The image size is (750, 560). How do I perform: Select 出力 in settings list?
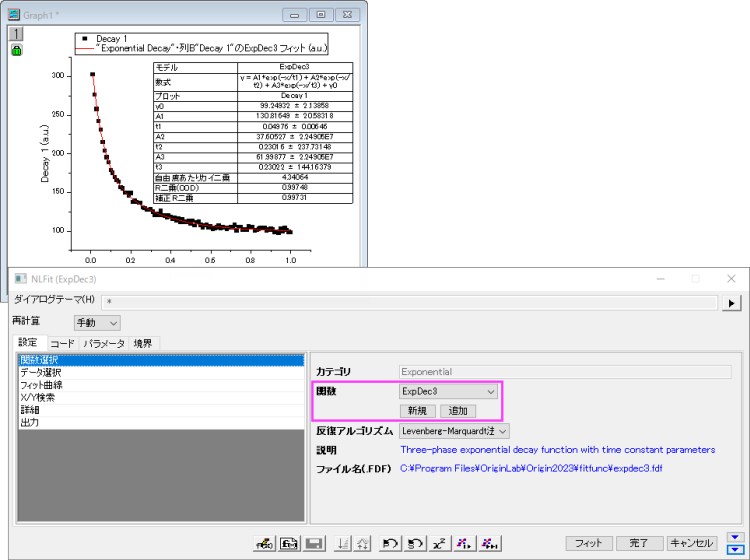(x=161, y=422)
